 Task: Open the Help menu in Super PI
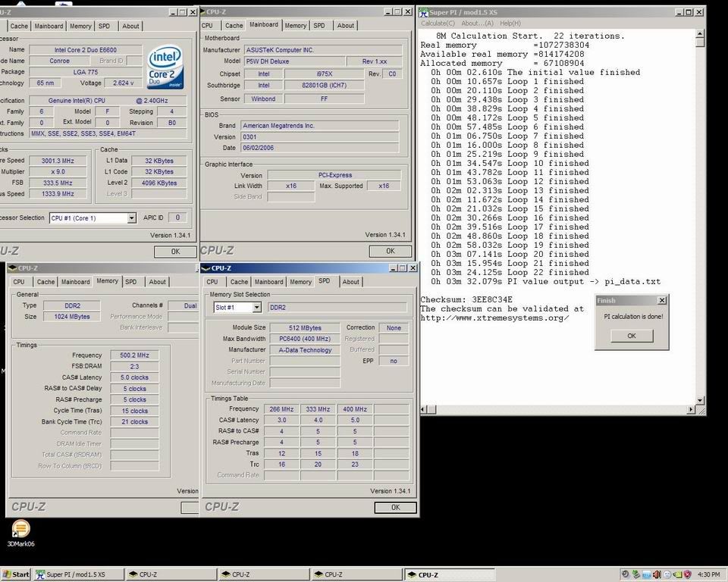click(510, 23)
